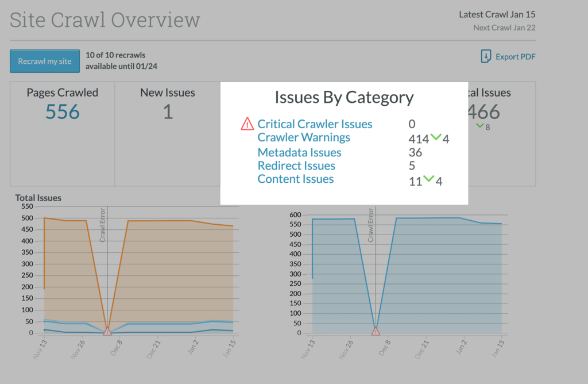Image resolution: width=588 pixels, height=384 pixels.
Task: Click the red warning triangle beside Critical Crawler Issues
Action: (247, 124)
